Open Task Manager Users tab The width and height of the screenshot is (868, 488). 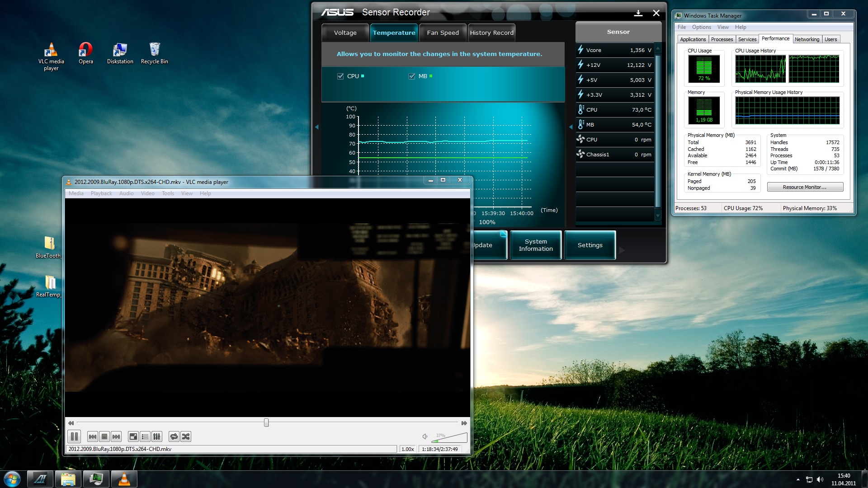point(830,39)
